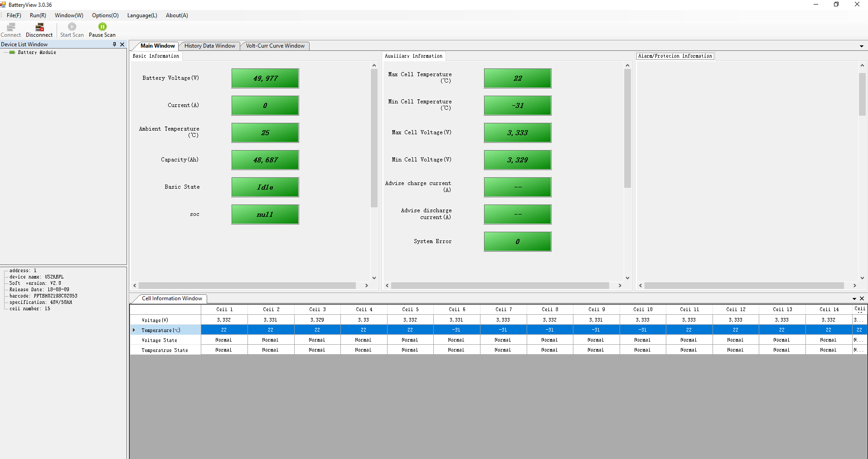Click the Basic Information horizontal scrollbar

click(247, 286)
